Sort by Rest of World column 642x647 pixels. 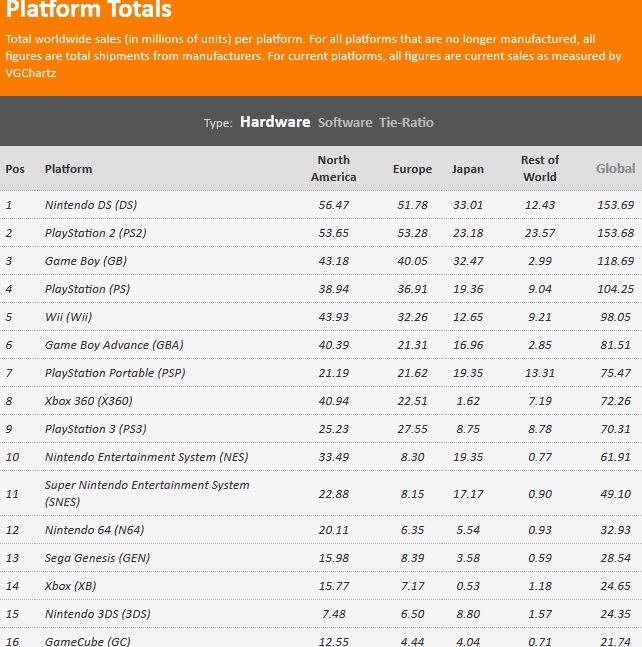point(539,168)
